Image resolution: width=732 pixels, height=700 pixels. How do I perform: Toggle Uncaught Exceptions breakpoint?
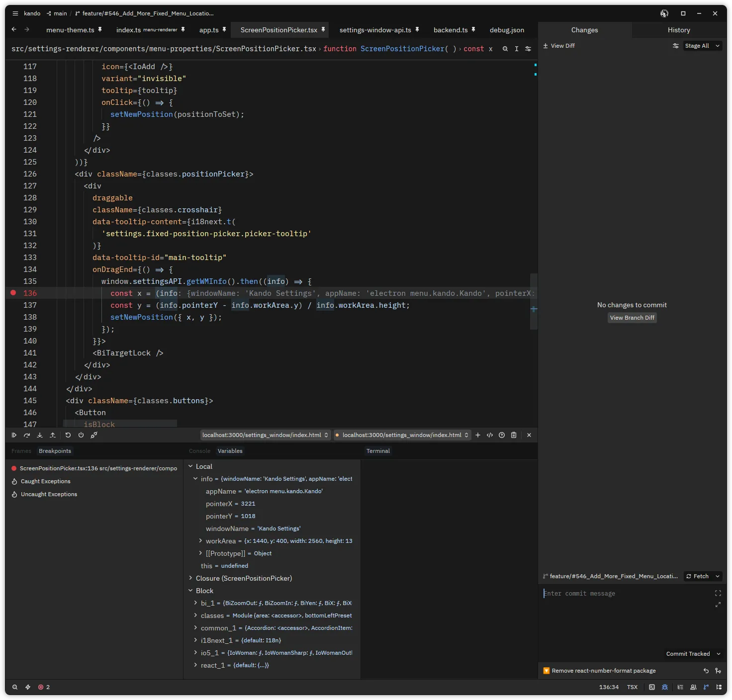click(14, 494)
